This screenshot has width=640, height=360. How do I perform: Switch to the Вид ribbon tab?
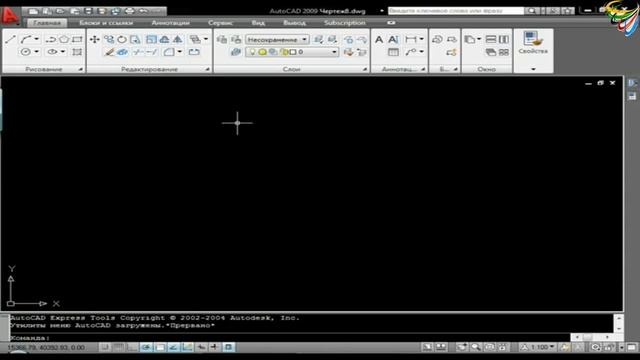click(258, 23)
